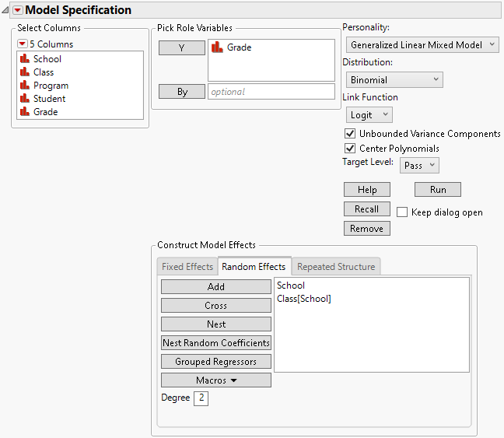Click the optional By field
Screen dimensions: 504x438
coord(271,92)
